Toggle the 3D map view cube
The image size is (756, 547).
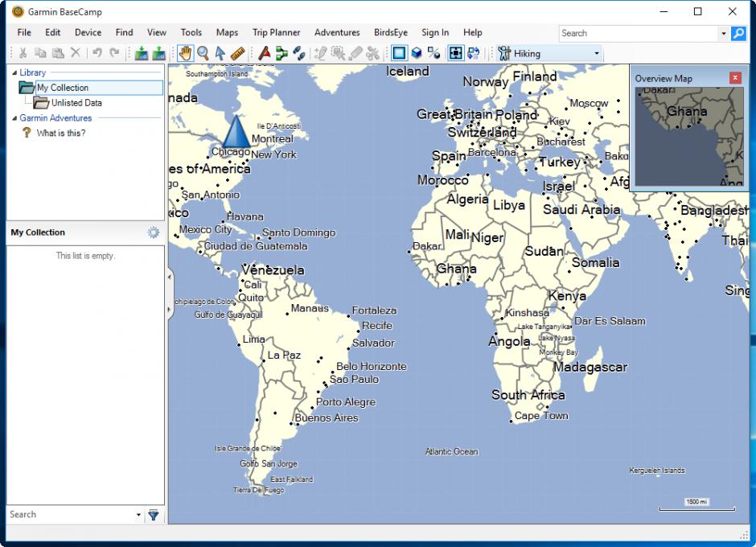pyautogui.click(x=417, y=53)
